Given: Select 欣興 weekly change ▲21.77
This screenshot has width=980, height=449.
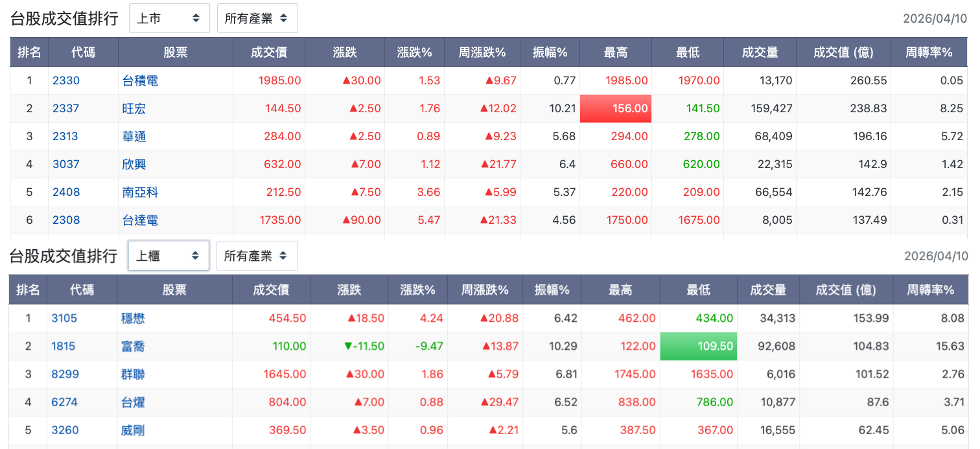Looking at the screenshot, I should click(498, 164).
